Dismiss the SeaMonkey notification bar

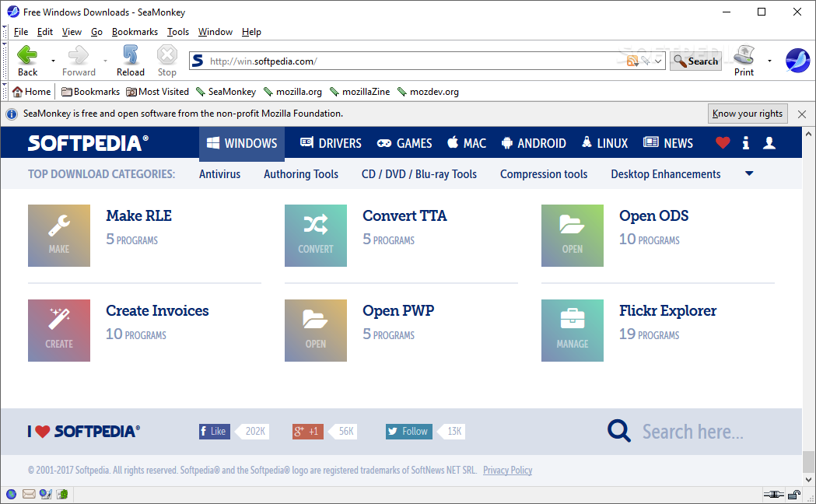tap(802, 114)
